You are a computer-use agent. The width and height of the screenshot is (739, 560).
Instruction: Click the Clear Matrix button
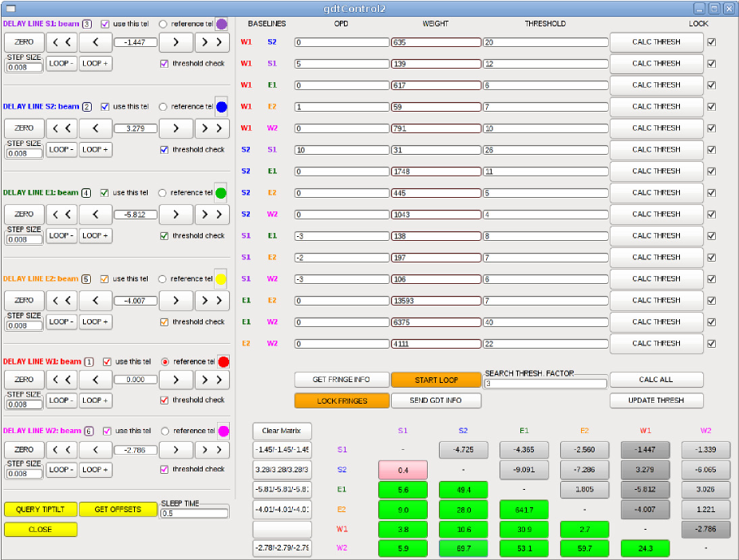tap(282, 431)
